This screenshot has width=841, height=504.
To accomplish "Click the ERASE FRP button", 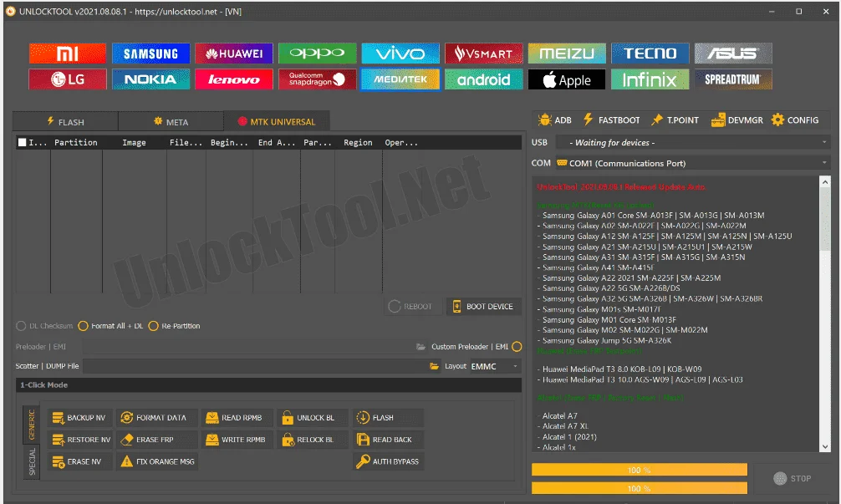I will [x=156, y=440].
